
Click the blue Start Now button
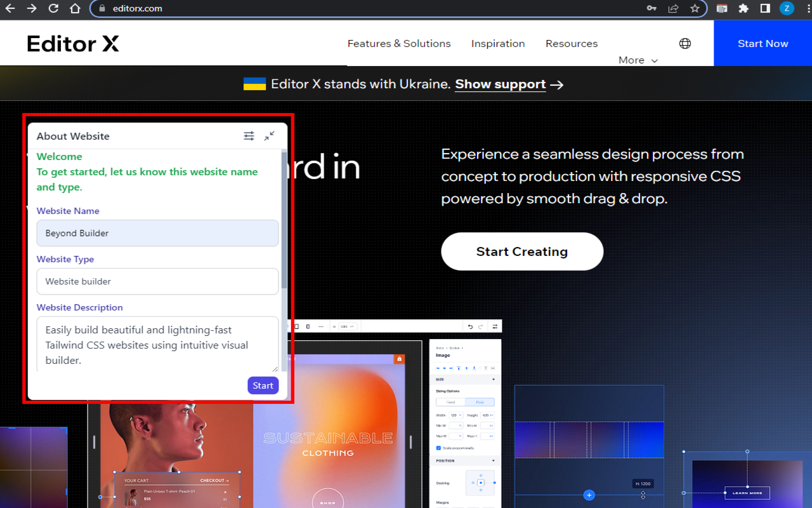[763, 43]
